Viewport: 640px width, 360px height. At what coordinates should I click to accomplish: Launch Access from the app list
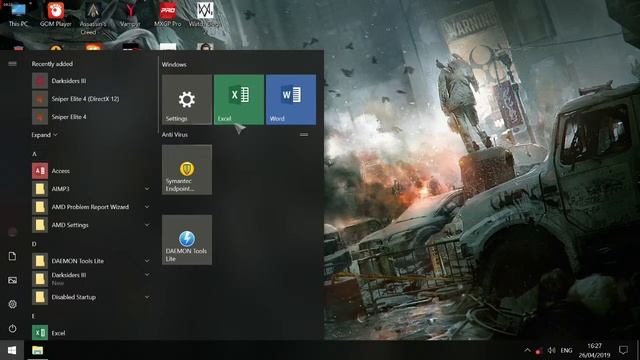[x=91, y=171]
